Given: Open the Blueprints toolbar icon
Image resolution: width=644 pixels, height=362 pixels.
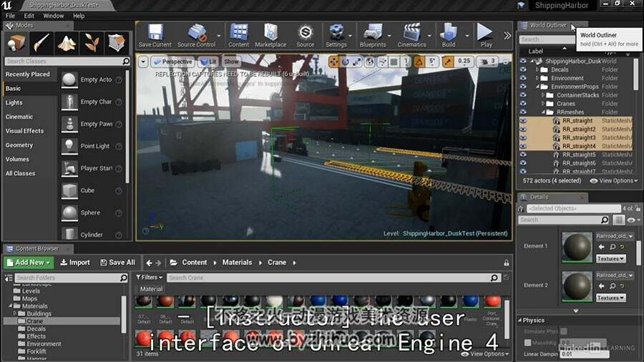Looking at the screenshot, I should [373, 36].
